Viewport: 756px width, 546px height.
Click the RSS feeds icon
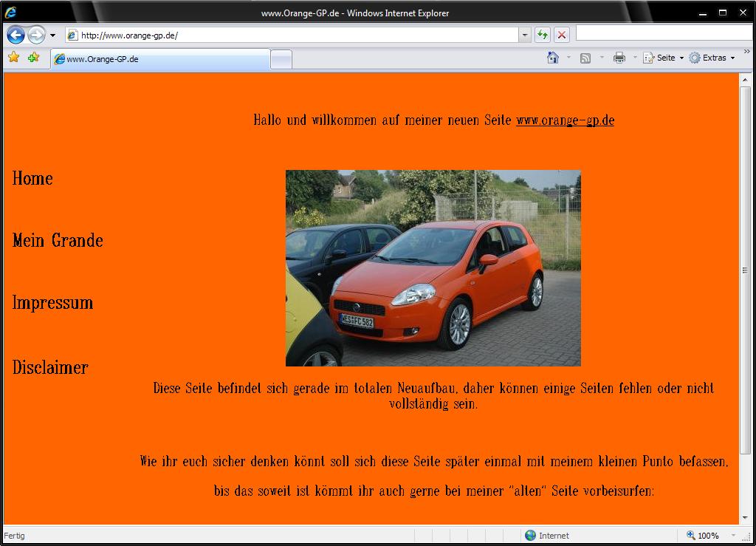[x=585, y=58]
